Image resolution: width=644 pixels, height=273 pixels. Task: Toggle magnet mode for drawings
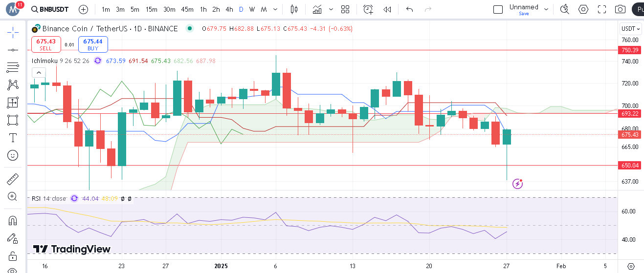(13, 220)
